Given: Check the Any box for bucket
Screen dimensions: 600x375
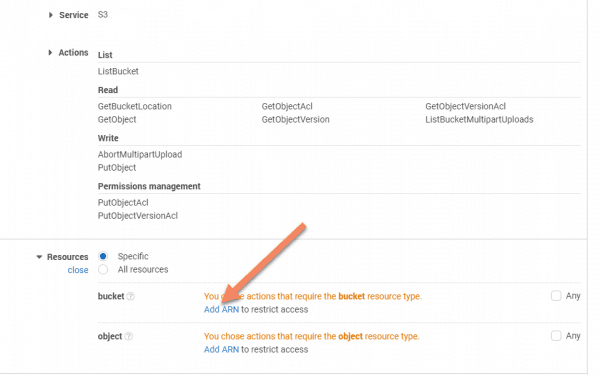Looking at the screenshot, I should click(x=556, y=296).
